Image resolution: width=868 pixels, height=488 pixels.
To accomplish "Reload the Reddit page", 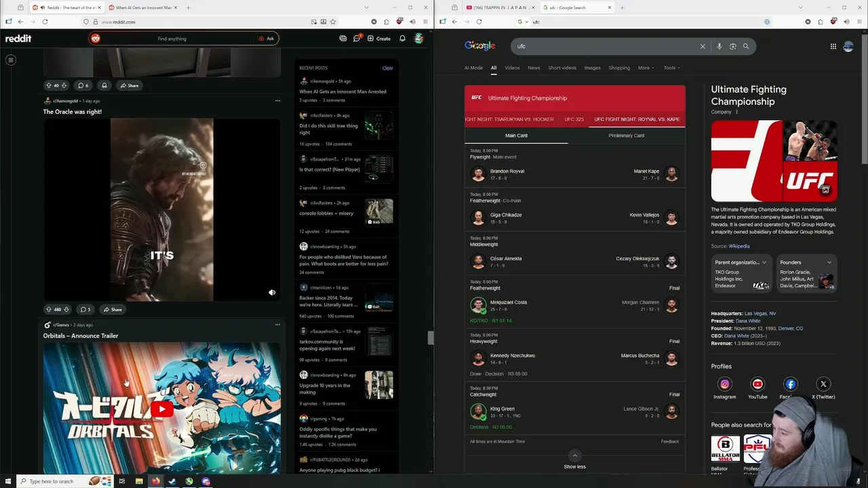I will pos(45,22).
